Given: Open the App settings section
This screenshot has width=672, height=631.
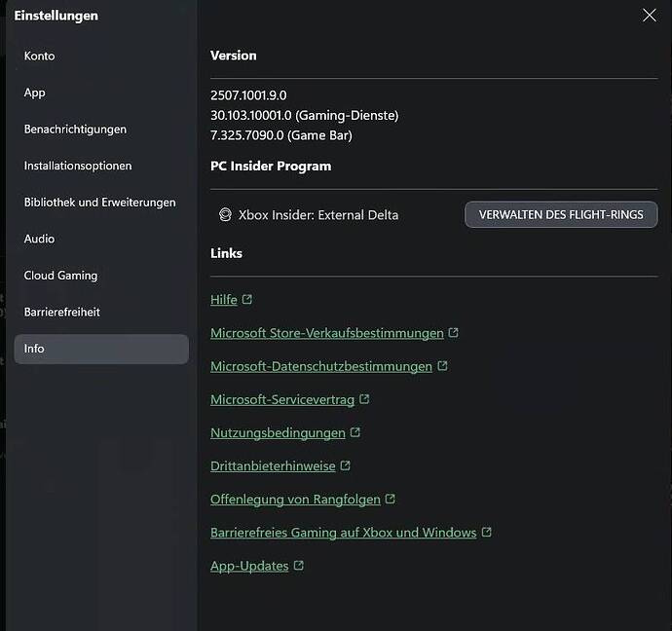Looking at the screenshot, I should point(101,93).
